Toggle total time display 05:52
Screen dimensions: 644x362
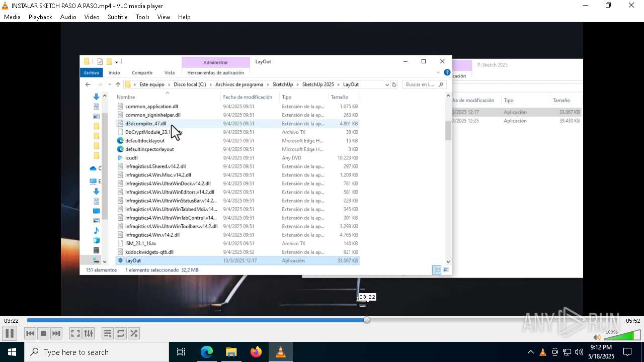click(633, 321)
